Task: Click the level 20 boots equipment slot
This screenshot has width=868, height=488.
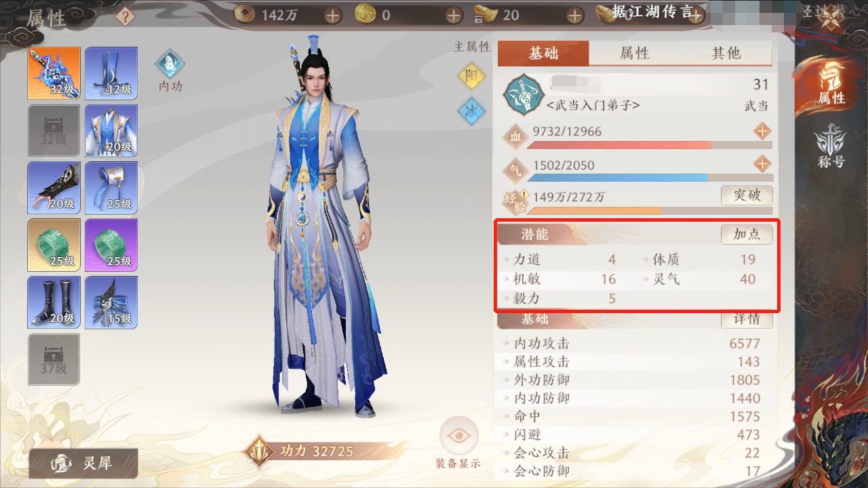Action: tap(54, 302)
